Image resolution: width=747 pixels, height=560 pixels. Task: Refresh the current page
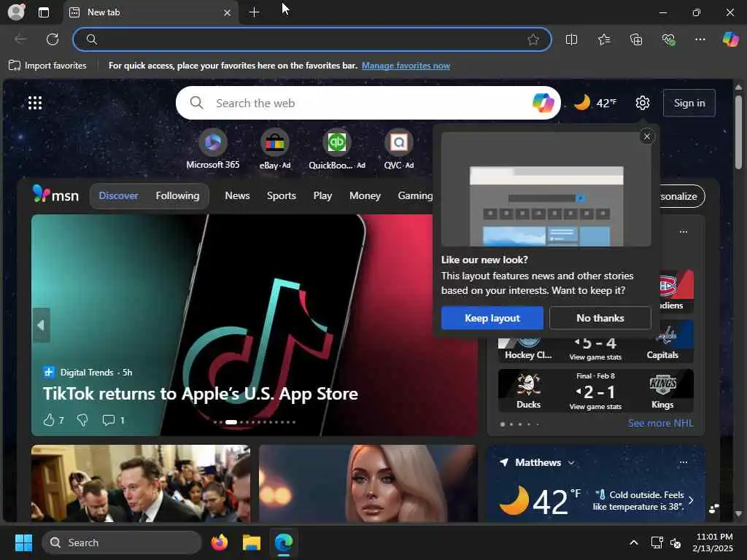click(53, 39)
